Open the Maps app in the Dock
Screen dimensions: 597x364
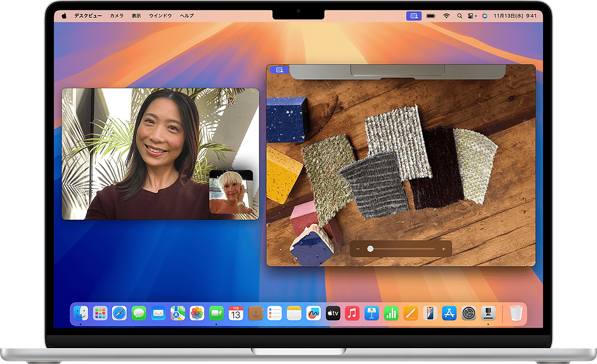(x=177, y=313)
